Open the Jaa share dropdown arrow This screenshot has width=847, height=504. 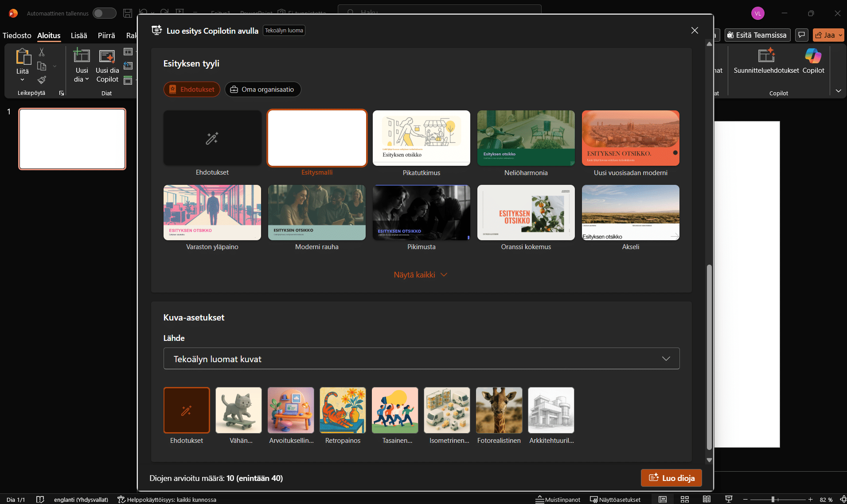point(840,35)
